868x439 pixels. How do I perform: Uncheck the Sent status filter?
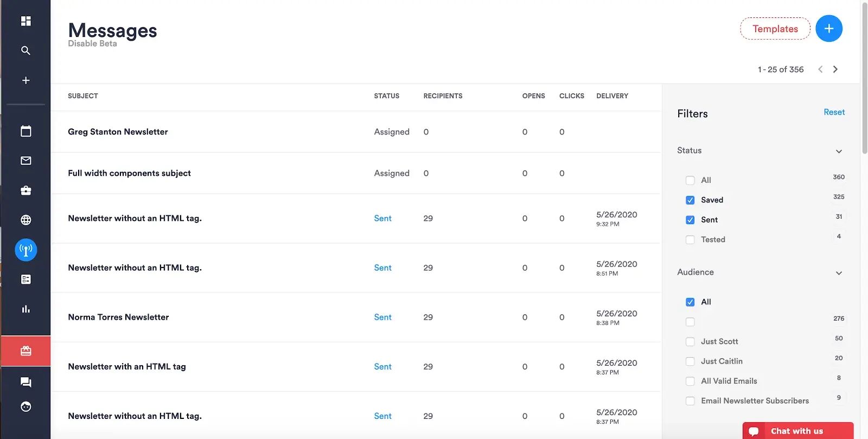690,220
